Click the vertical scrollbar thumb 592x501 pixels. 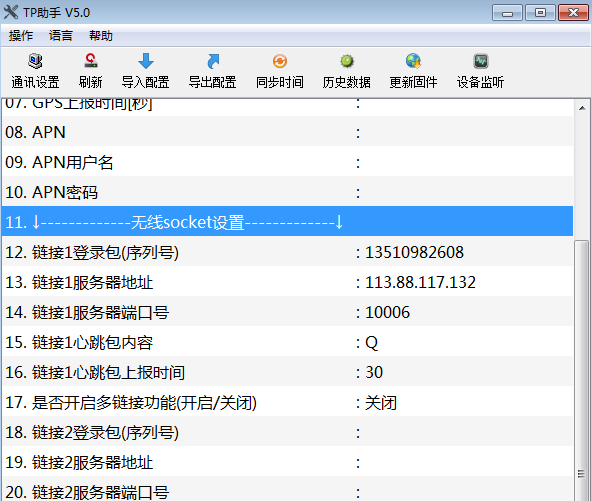coord(582,370)
